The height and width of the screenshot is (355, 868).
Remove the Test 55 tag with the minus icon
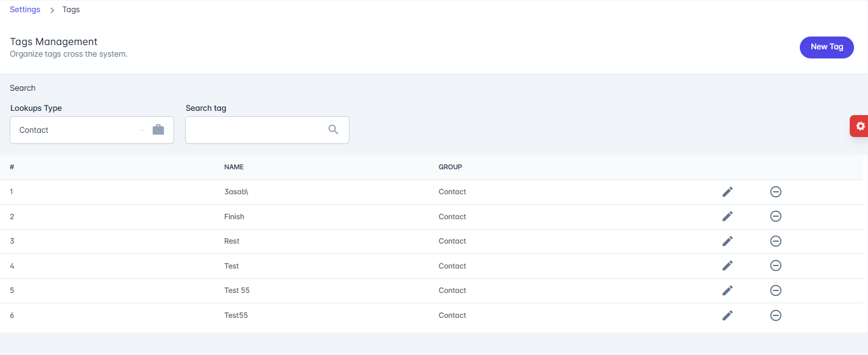coord(775,290)
